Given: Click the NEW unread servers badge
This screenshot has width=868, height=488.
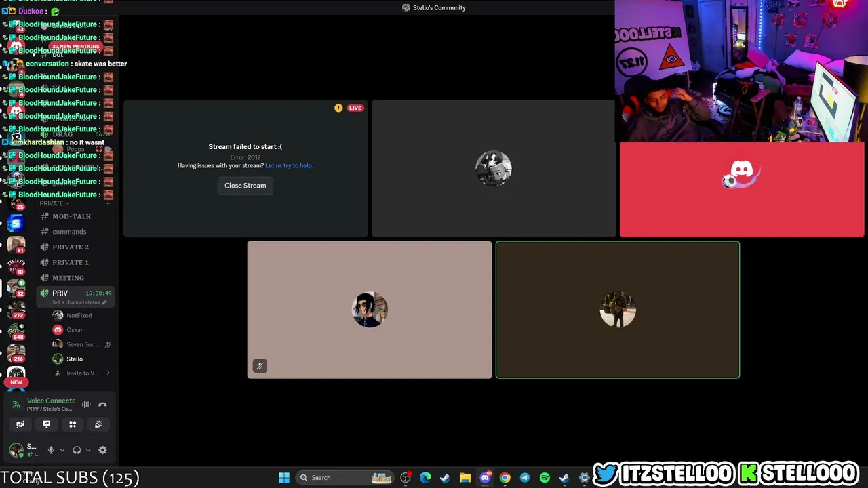Looking at the screenshot, I should click(16, 382).
